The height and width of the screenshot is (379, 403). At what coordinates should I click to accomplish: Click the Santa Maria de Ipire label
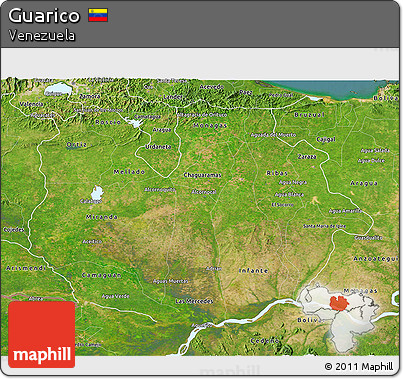click(x=324, y=226)
